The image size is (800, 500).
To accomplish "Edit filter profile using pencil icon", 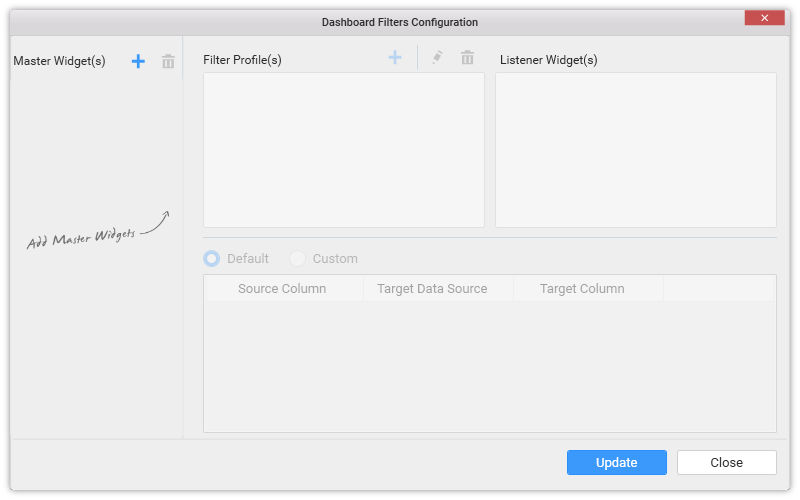I will 437,57.
